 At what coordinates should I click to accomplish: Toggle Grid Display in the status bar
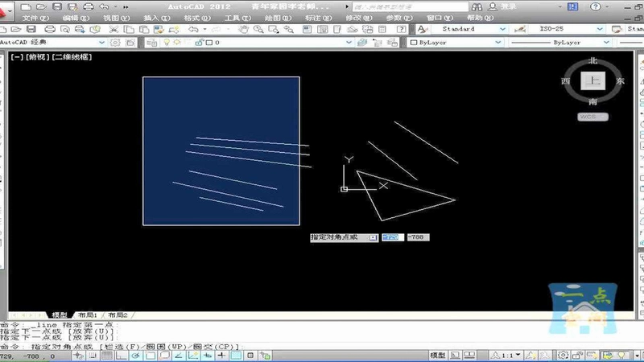click(x=107, y=356)
